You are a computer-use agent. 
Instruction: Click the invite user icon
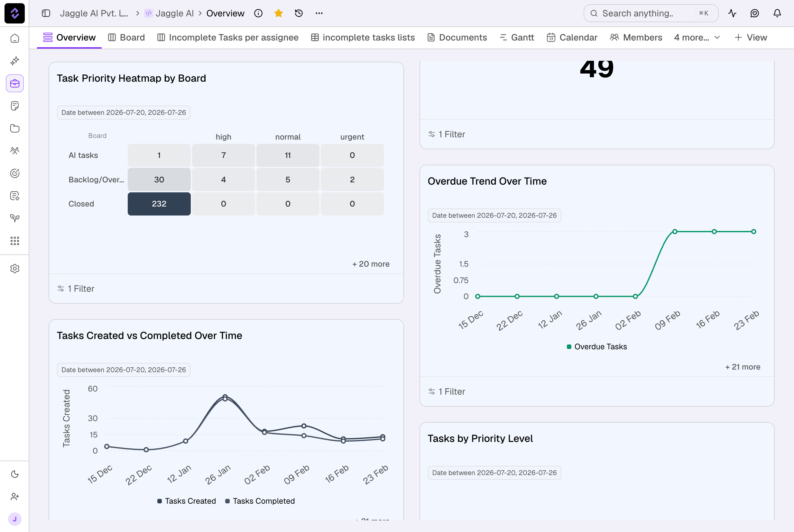pos(14,496)
